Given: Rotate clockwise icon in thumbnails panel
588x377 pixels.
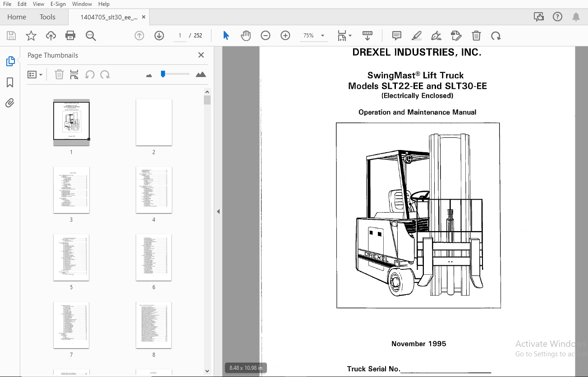Looking at the screenshot, I should point(105,74).
